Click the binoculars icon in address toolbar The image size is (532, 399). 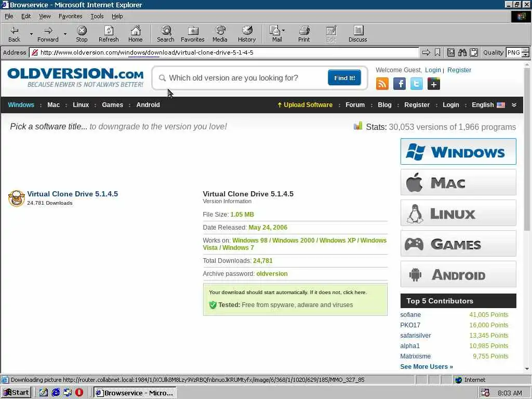pyautogui.click(x=462, y=52)
